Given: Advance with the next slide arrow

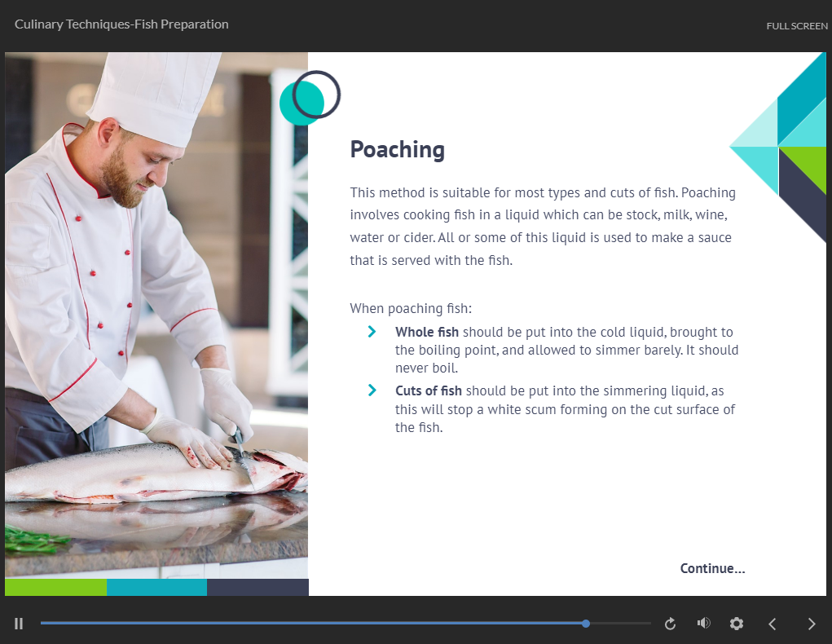Looking at the screenshot, I should tap(811, 624).
